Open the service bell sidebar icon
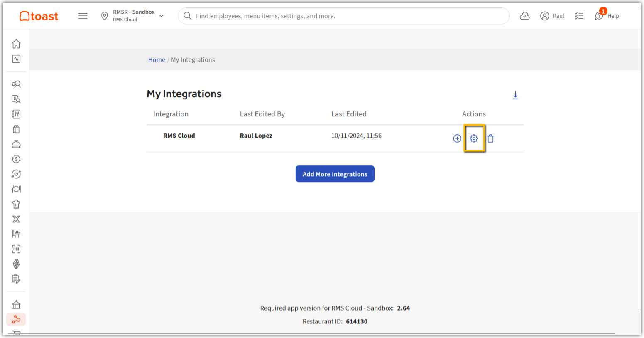This screenshot has width=644, height=338. [x=16, y=144]
